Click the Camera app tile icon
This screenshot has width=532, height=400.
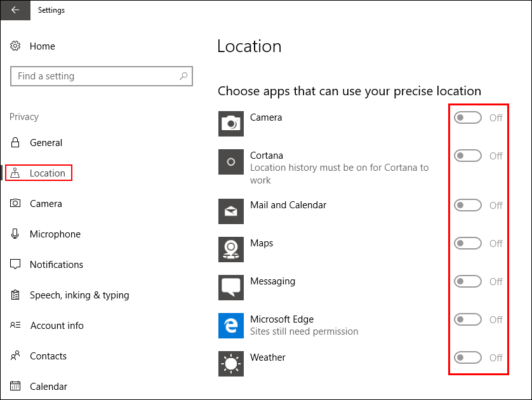231,124
